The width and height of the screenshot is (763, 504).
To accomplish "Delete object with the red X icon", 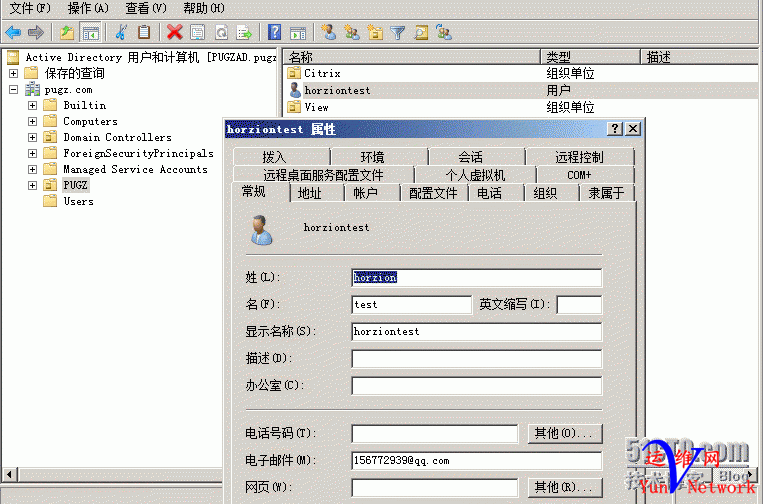I will pyautogui.click(x=174, y=33).
